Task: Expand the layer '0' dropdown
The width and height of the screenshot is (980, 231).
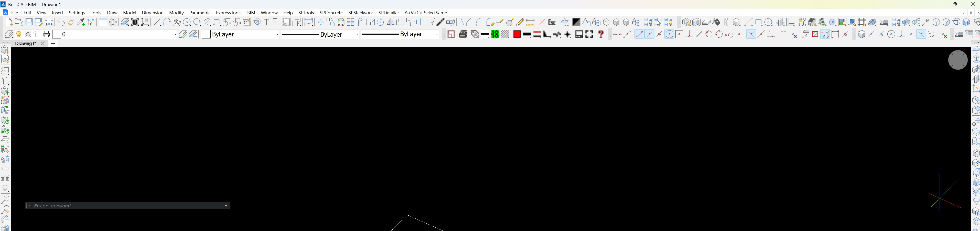Action: 174,35
